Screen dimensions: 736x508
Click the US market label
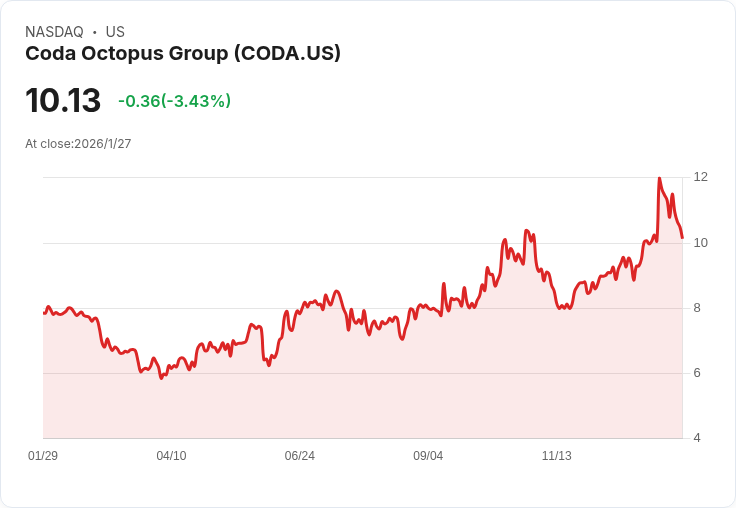point(115,32)
